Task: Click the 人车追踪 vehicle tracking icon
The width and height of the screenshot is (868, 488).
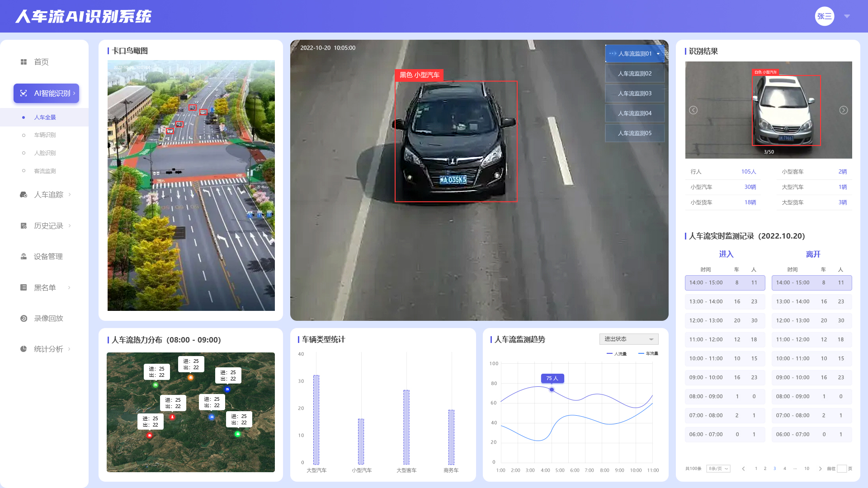Action: tap(24, 195)
